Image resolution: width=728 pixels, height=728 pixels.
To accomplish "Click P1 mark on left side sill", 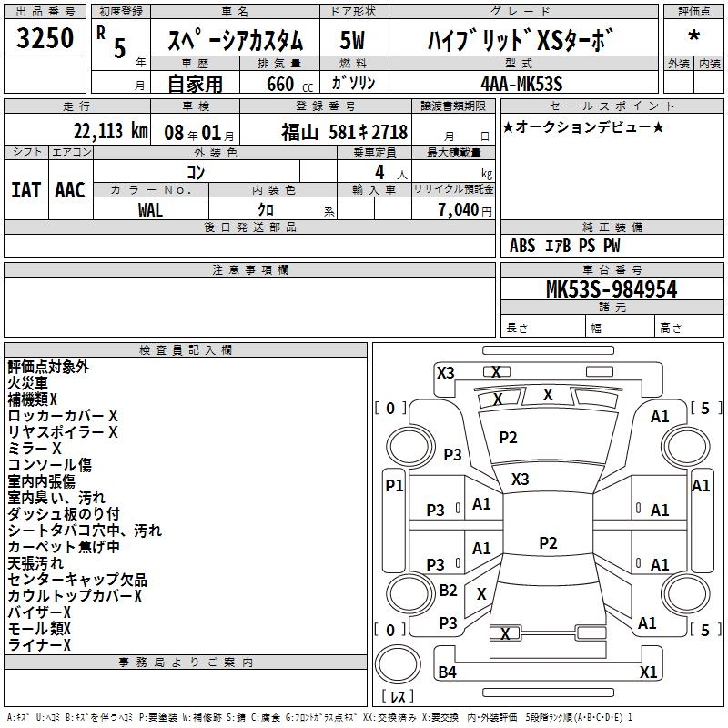I will [x=394, y=486].
